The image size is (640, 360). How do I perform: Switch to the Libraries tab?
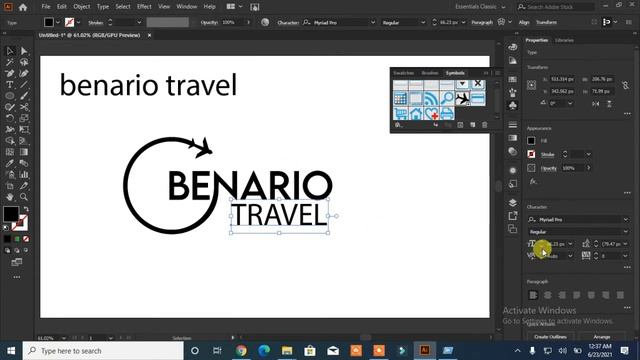pos(564,40)
